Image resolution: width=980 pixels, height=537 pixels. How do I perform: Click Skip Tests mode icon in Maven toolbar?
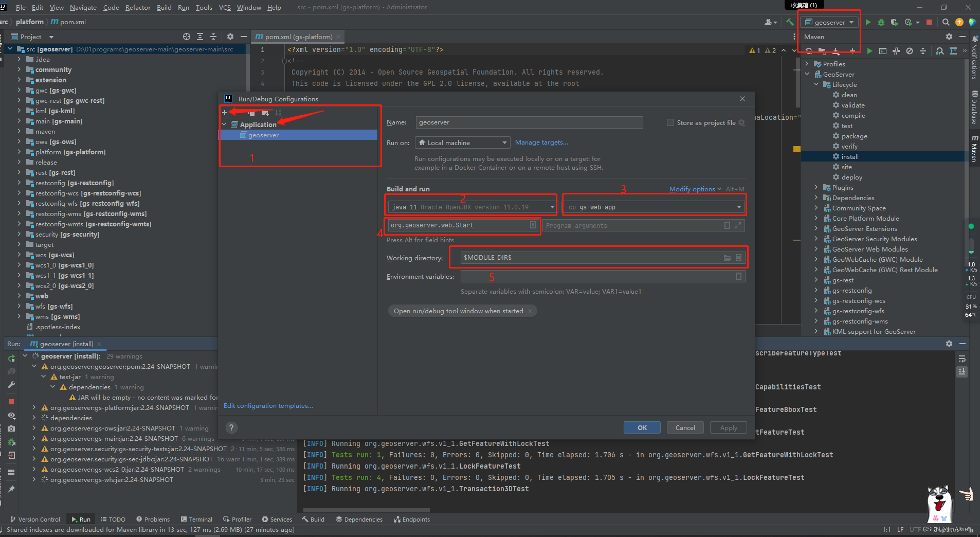[x=910, y=51]
